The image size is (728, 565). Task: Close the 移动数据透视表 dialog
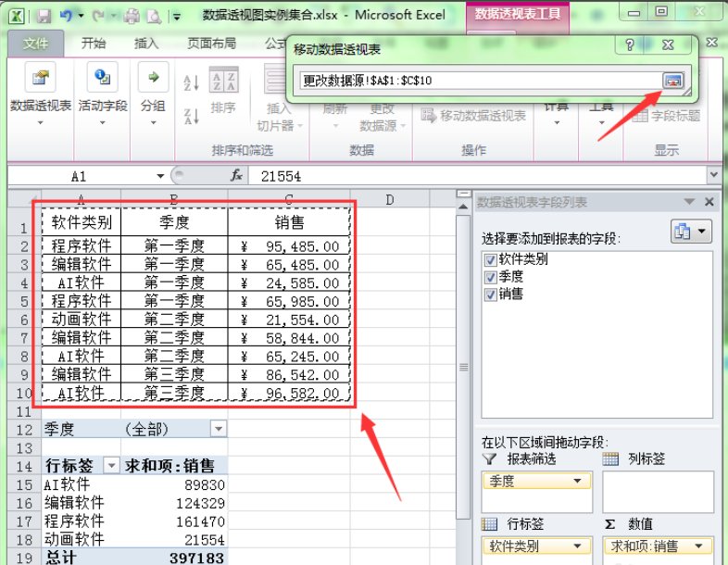pyautogui.click(x=668, y=44)
